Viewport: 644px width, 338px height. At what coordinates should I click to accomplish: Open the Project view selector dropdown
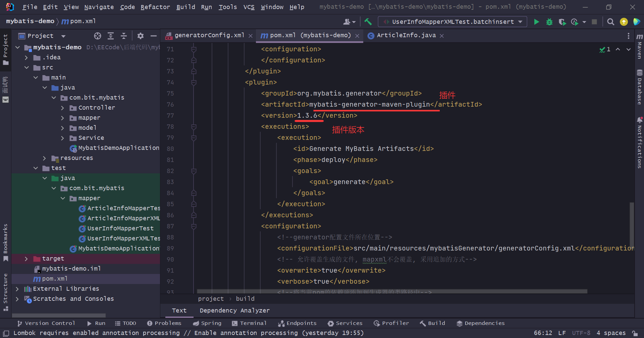(x=63, y=36)
